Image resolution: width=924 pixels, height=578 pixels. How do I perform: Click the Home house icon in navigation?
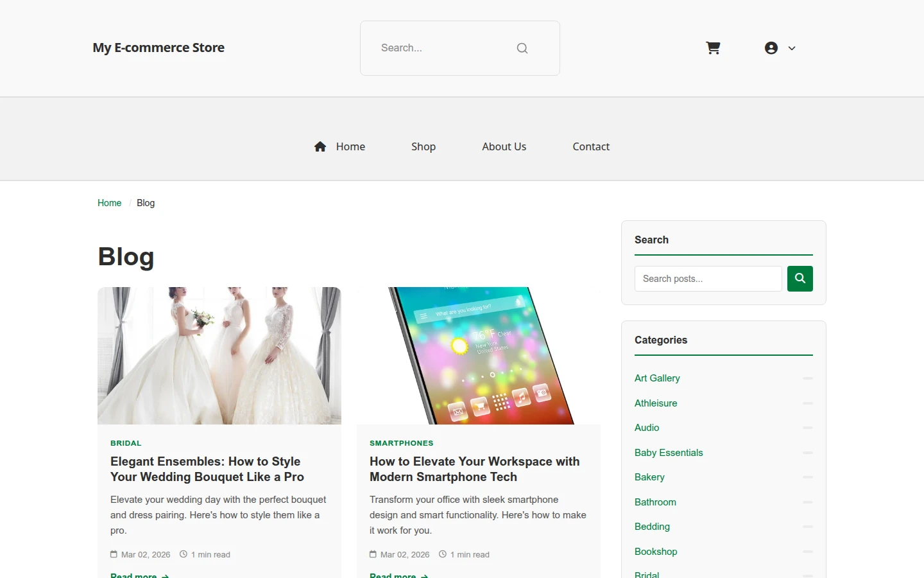pyautogui.click(x=320, y=146)
